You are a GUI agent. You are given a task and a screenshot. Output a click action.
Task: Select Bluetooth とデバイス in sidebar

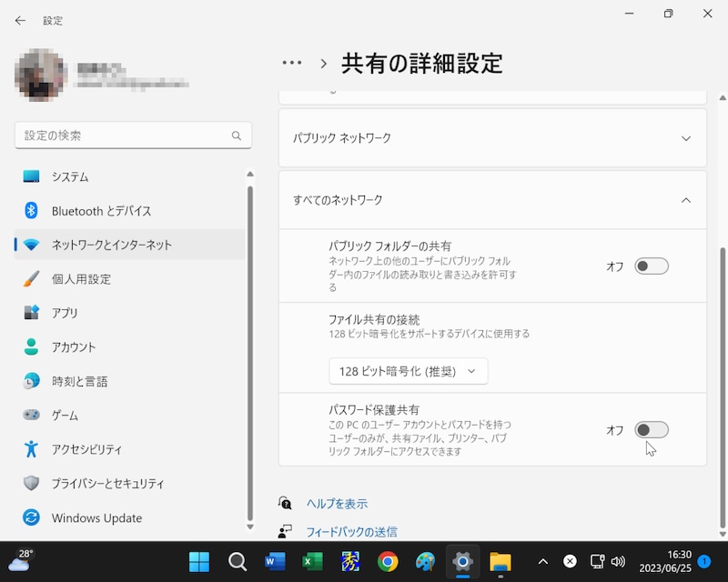click(101, 211)
